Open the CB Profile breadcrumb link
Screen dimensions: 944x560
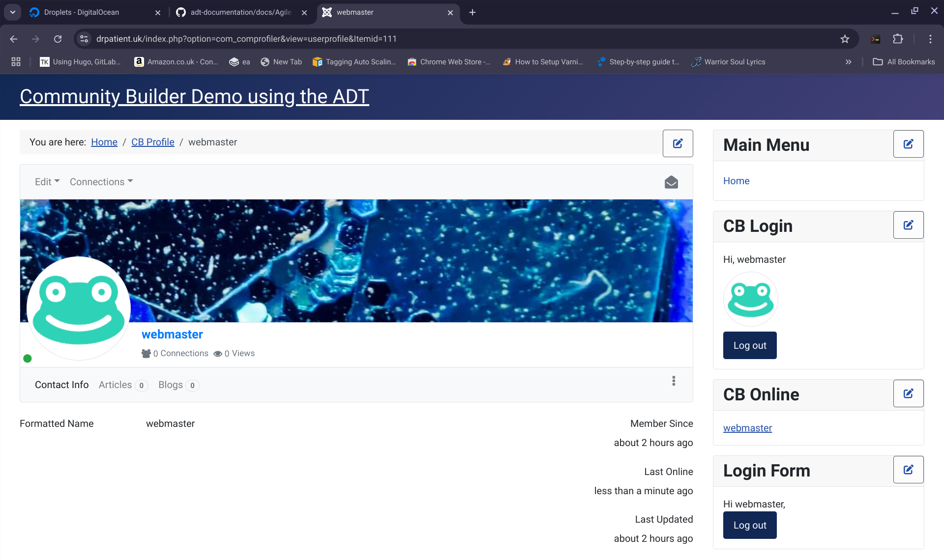click(152, 142)
